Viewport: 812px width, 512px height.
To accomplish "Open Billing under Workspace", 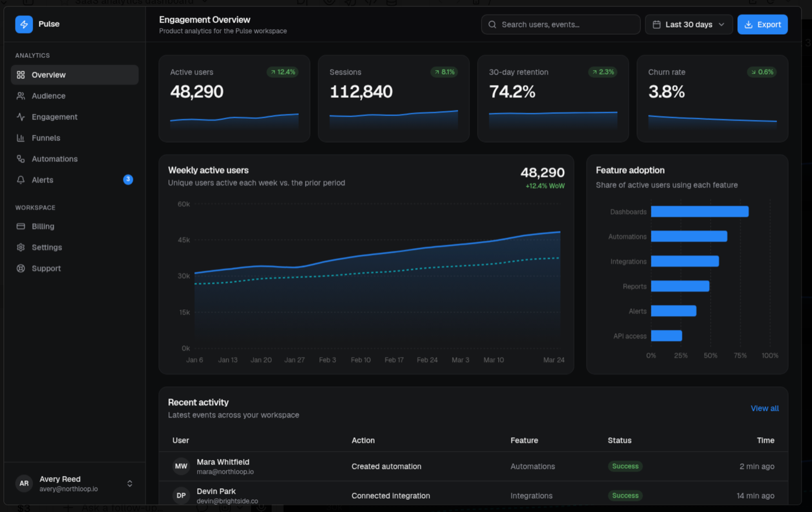I will coord(75,226).
